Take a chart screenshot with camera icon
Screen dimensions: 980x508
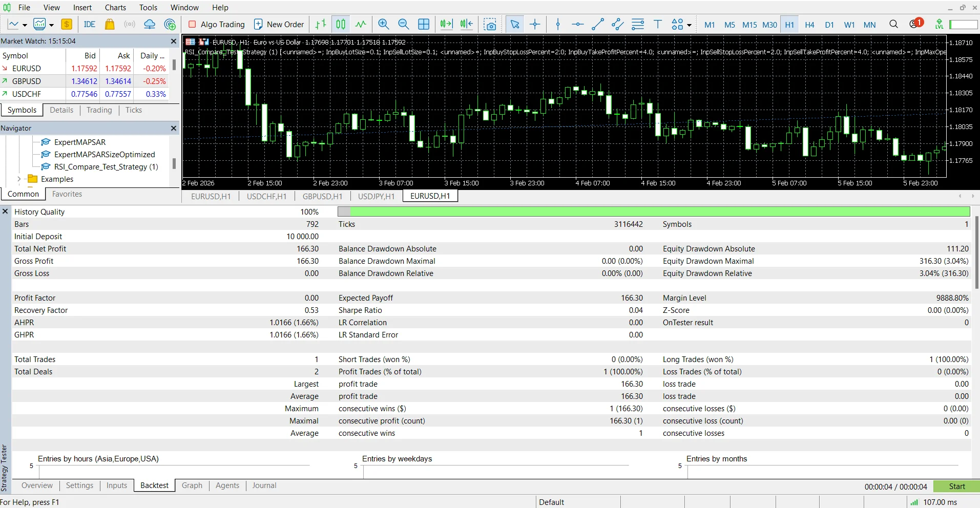click(490, 24)
